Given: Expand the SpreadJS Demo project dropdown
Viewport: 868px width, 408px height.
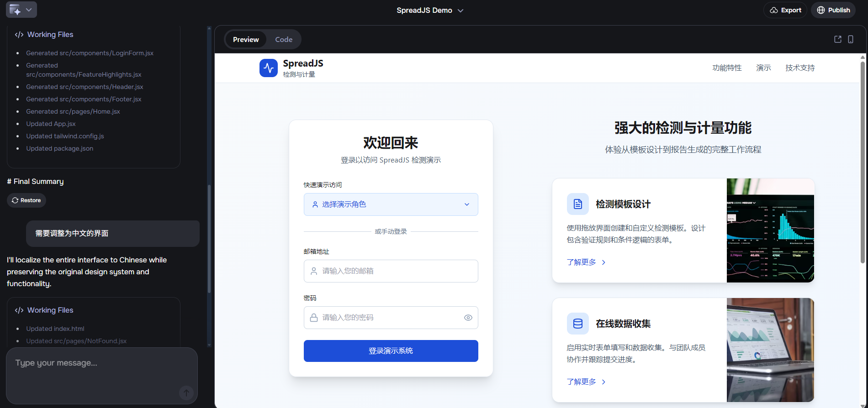Looking at the screenshot, I should (430, 10).
